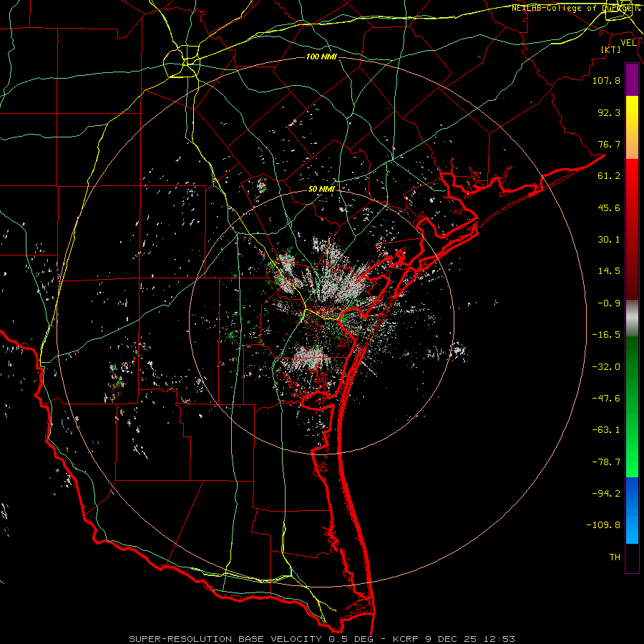The width and height of the screenshot is (644, 644).
Task: Click the 107.8 legend value
Action: coord(606,80)
